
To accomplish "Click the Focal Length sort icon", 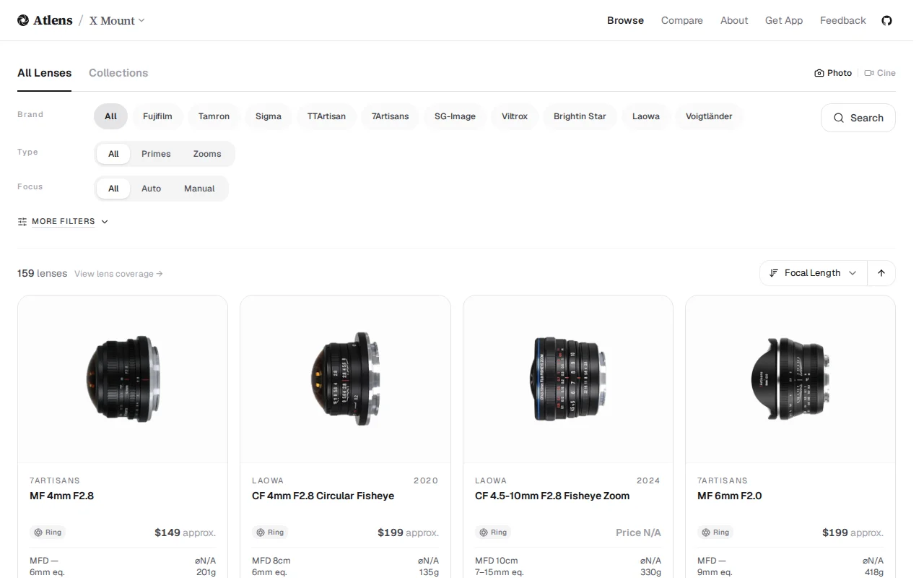I will click(774, 273).
